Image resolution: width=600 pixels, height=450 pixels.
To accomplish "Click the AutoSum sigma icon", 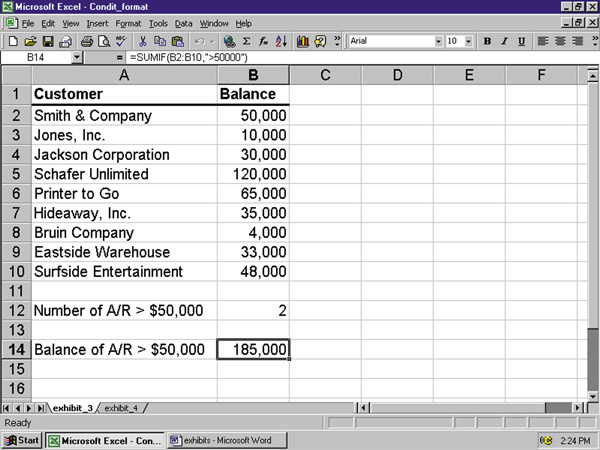I will [246, 41].
